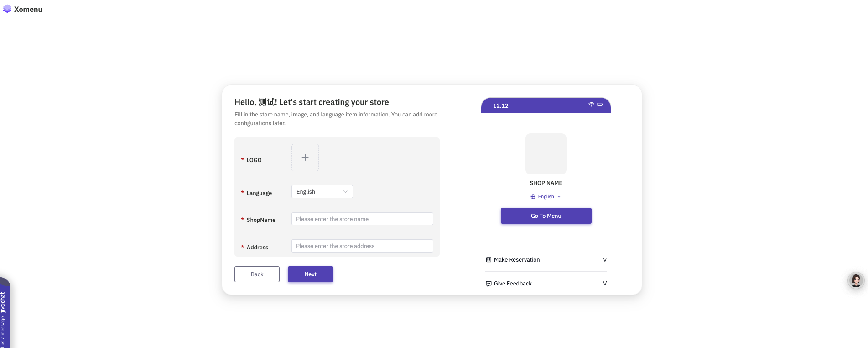This screenshot has width=868, height=348.
Task: Click the globe icon beside English in preview
Action: [x=533, y=197]
